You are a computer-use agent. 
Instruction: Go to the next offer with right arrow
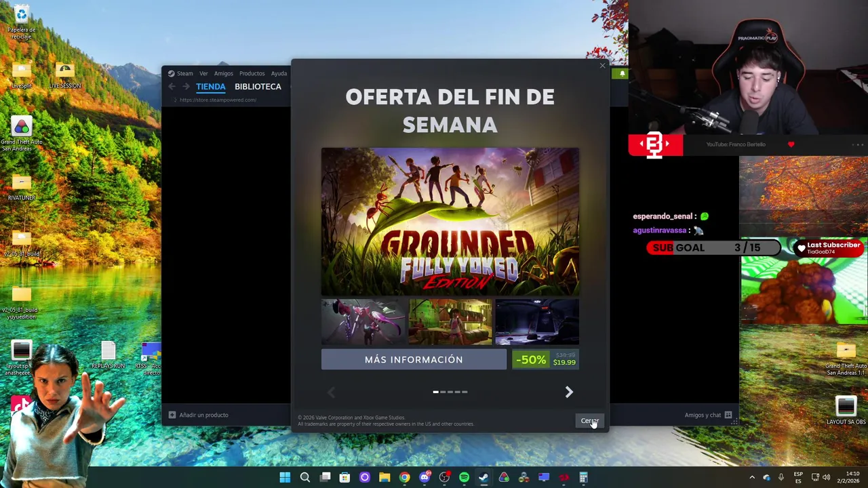point(569,392)
